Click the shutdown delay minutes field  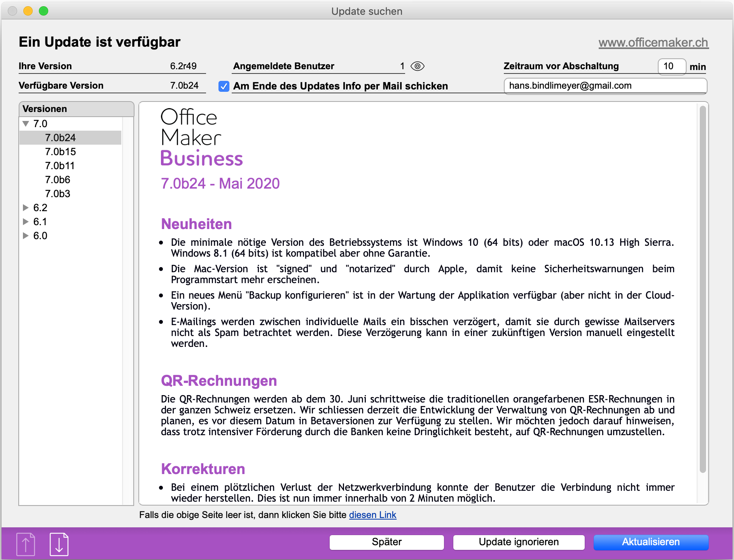coord(672,66)
